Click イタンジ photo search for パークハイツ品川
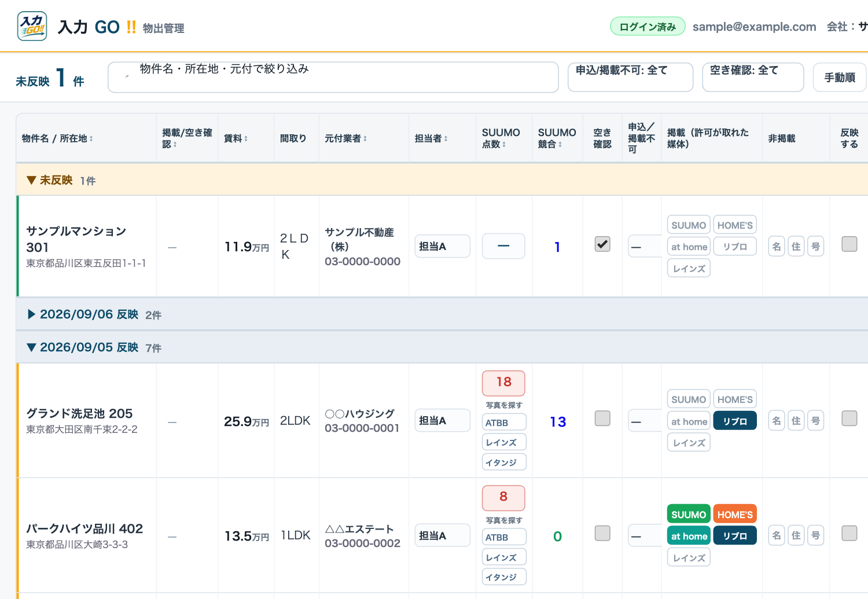The width and height of the screenshot is (868, 599). 504,577
